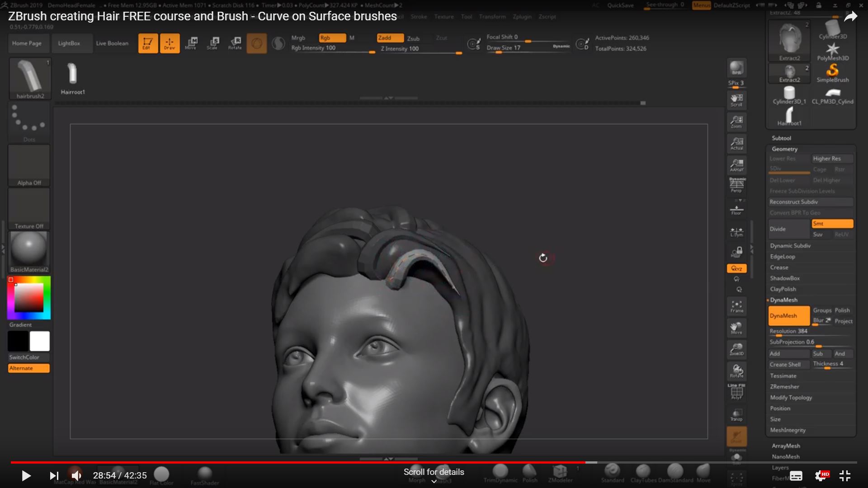Expand the Crease section
Viewport: 868px width, 488px height.
[779, 267]
